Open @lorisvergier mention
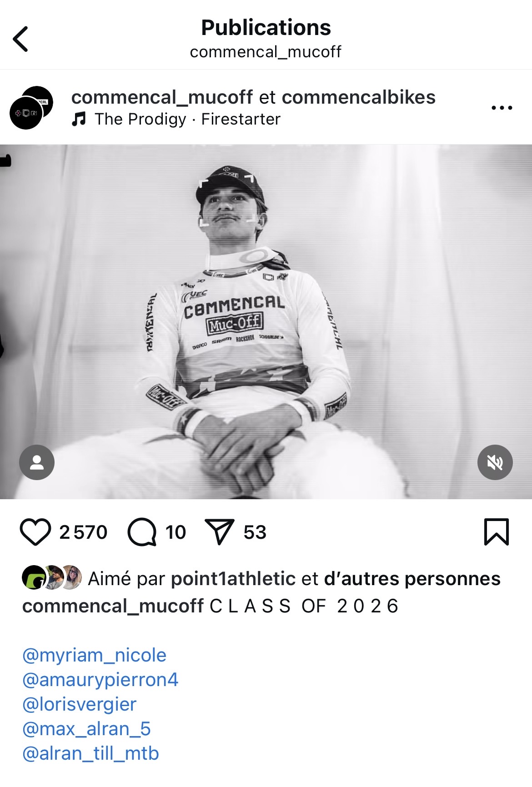 point(79,704)
